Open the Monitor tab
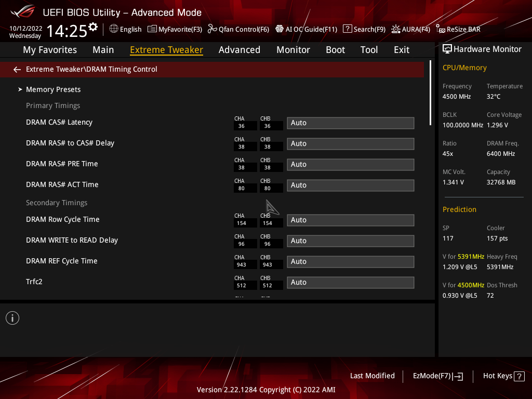 pyautogui.click(x=293, y=50)
